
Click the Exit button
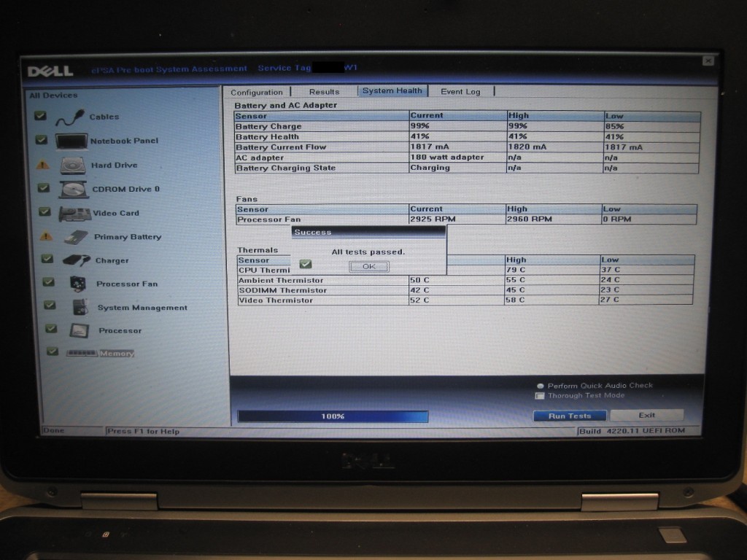click(x=646, y=415)
